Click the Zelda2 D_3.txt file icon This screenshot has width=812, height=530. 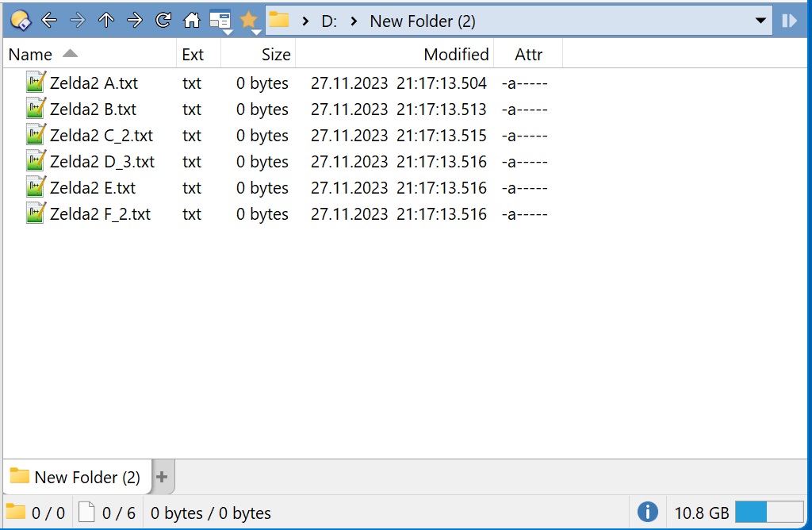pyautogui.click(x=36, y=160)
